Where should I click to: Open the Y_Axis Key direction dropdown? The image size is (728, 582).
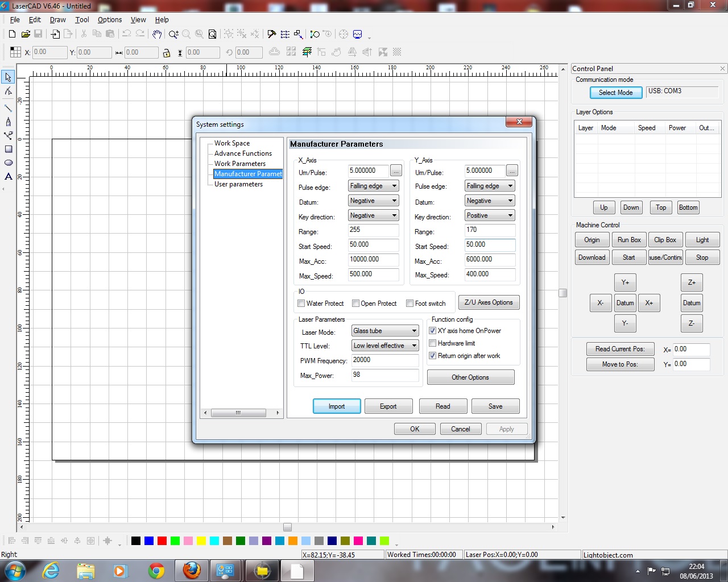coord(490,215)
